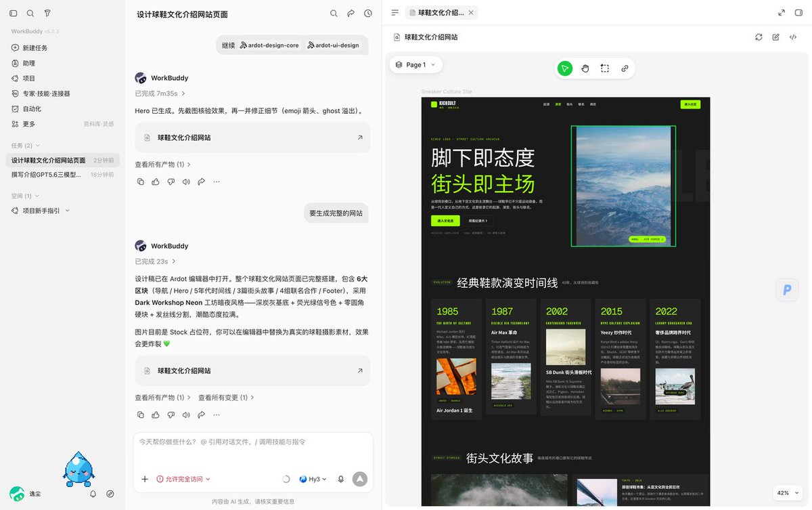This screenshot has height=510, width=812.
Task: Select the green pointer tool
Action: pyautogui.click(x=565, y=68)
